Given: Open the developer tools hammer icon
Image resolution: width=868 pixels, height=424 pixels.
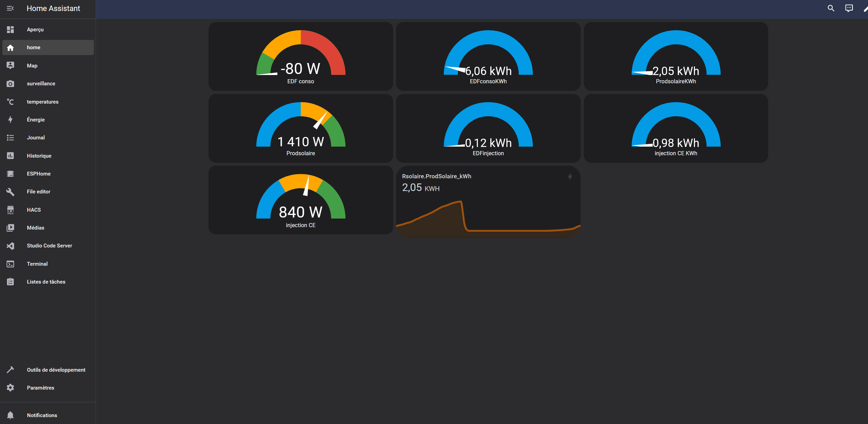Looking at the screenshot, I should [10, 370].
